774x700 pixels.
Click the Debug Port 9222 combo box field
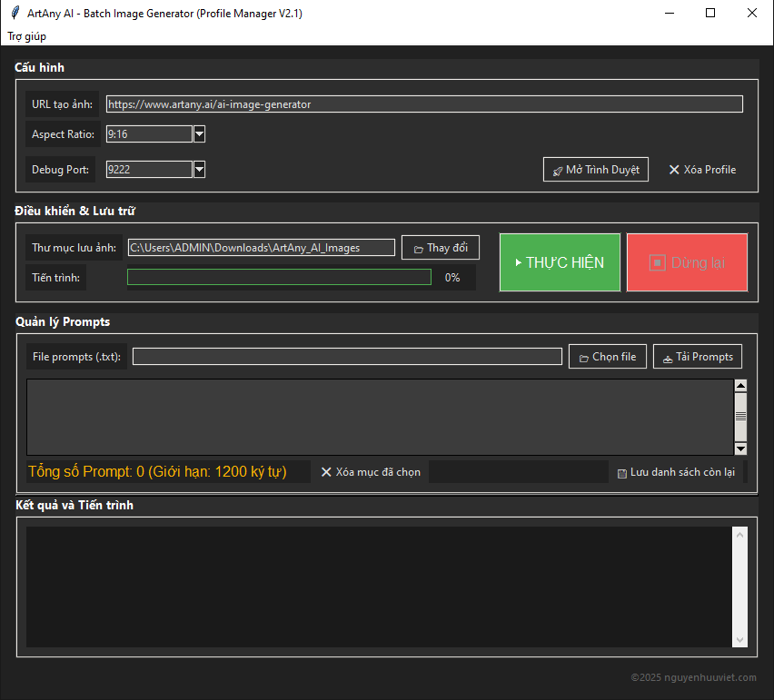(149, 169)
